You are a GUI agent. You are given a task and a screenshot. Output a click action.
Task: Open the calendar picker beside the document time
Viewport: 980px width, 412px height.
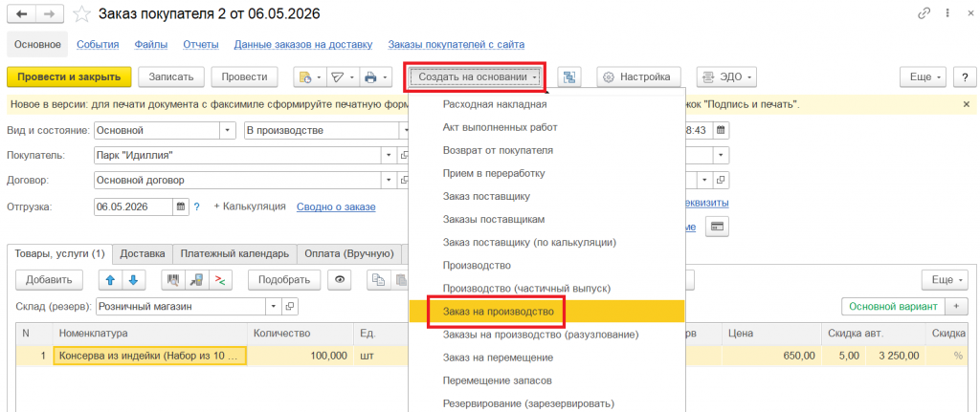(721, 130)
